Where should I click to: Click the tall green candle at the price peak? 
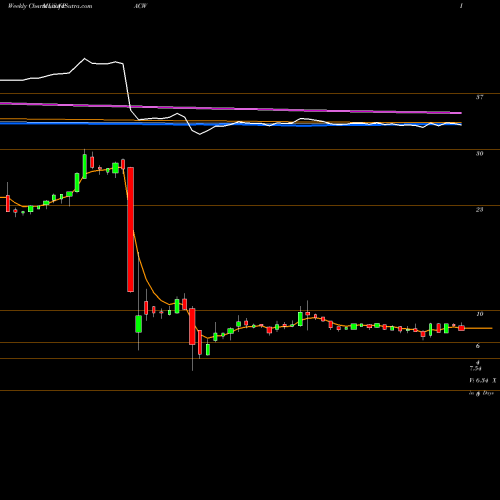(x=85, y=166)
